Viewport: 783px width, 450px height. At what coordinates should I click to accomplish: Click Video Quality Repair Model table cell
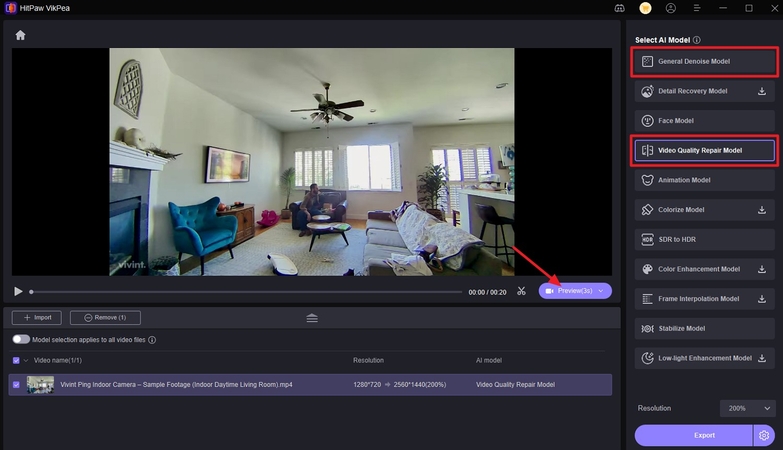[515, 385]
